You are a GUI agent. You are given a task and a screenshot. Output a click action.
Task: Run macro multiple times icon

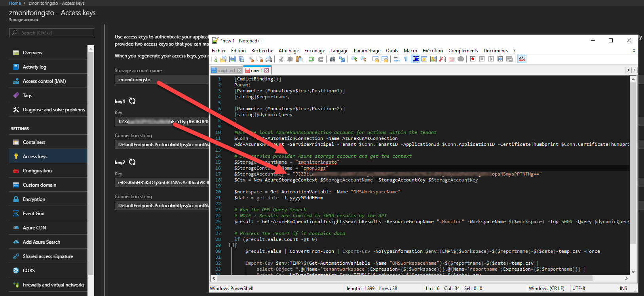pos(500,59)
